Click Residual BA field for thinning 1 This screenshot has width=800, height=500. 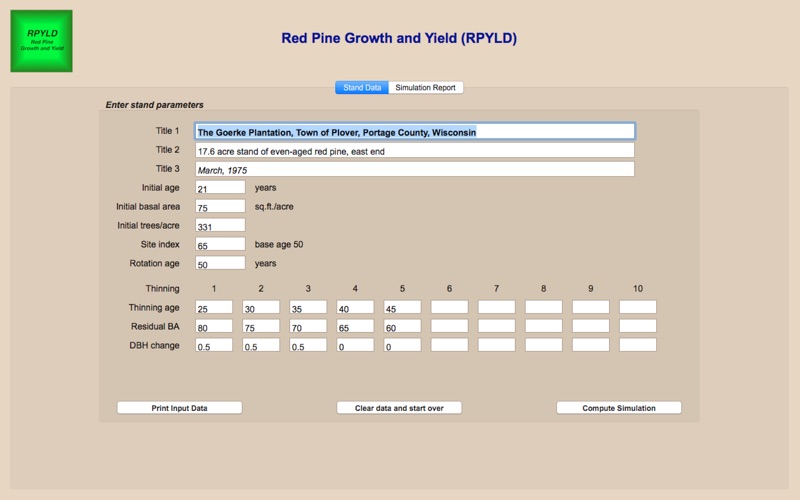214,326
